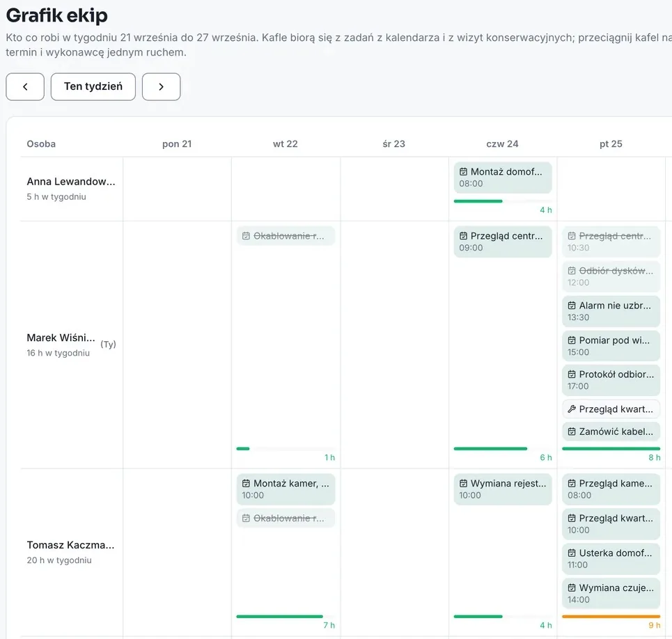Click Marek's short Tuesday load bar above 1 h

[x=243, y=449]
